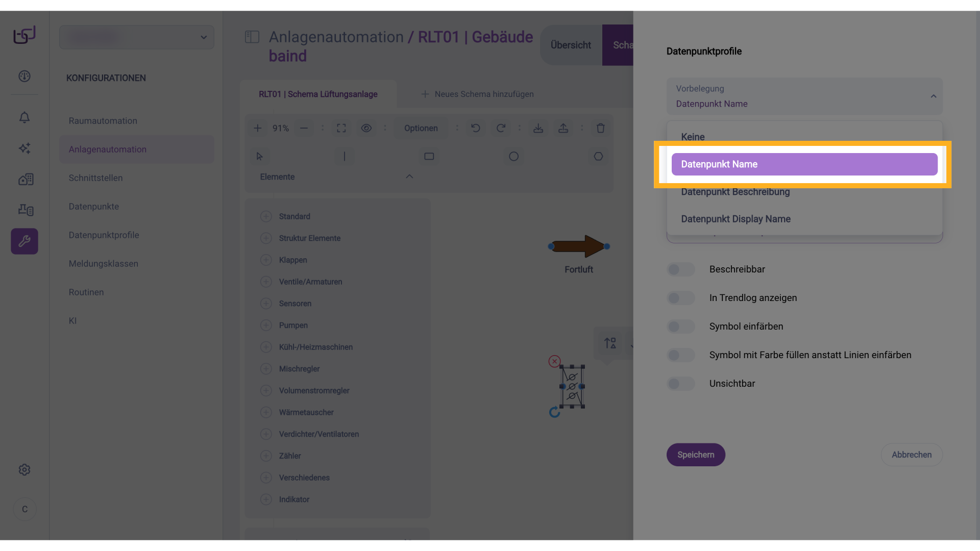The height and width of the screenshot is (551, 980).
Task: Select Datenpunkt Display Name option
Action: coord(736,219)
